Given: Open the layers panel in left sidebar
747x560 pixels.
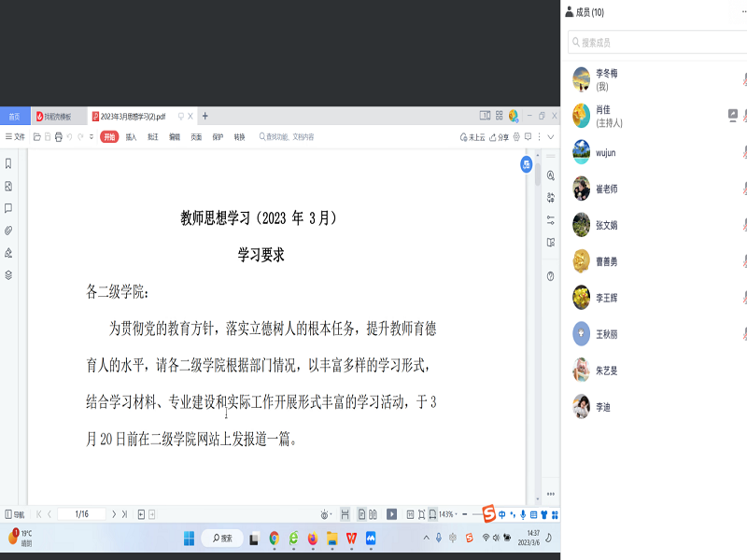Looking at the screenshot, I should (8, 274).
